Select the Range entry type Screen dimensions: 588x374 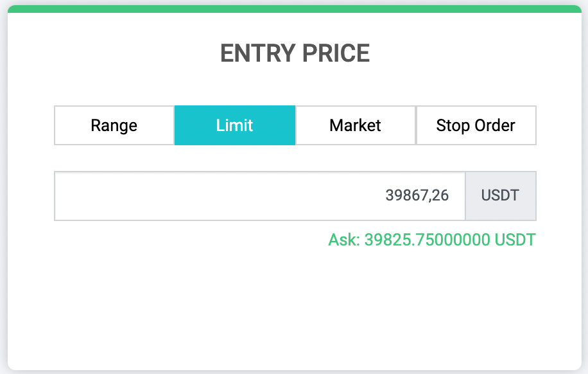click(x=114, y=125)
